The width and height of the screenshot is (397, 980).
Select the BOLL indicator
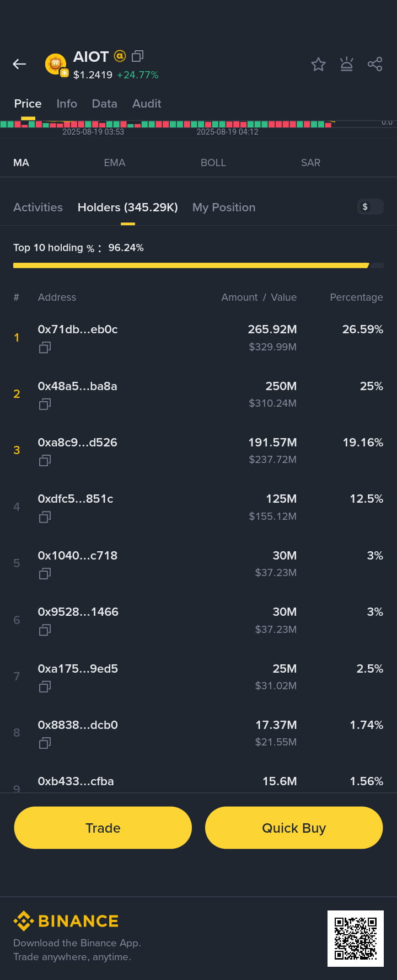pyautogui.click(x=213, y=163)
